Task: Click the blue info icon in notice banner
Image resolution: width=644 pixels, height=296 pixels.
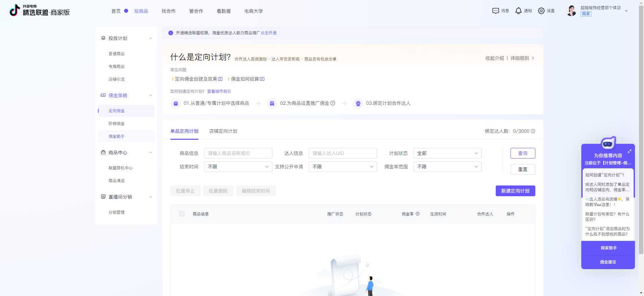Action: (171, 33)
